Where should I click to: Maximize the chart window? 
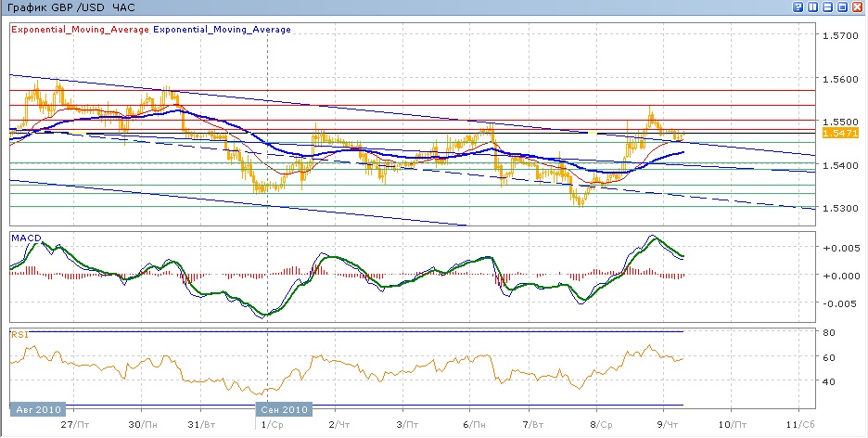click(842, 7)
